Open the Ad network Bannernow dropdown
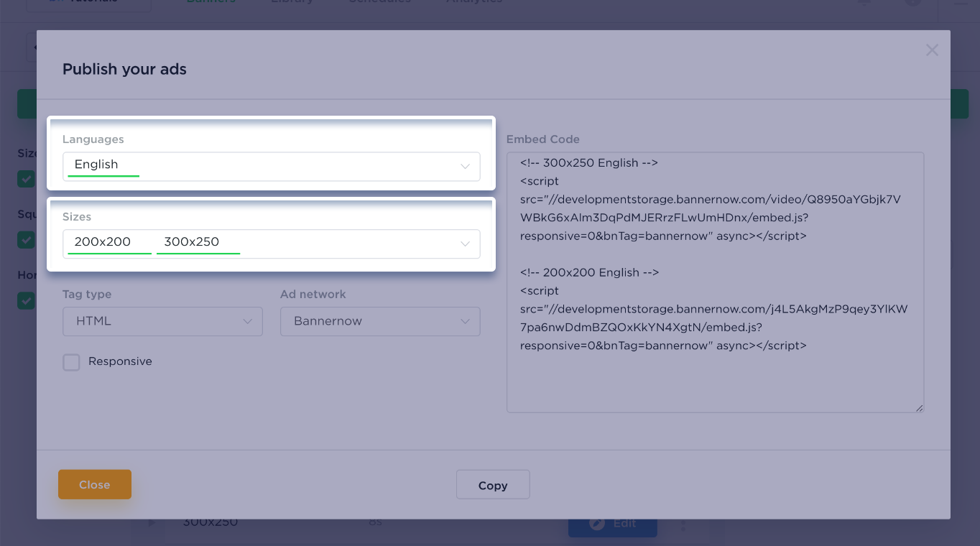 [380, 321]
